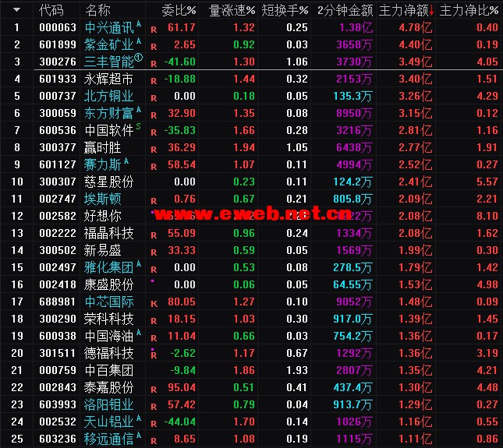The height and width of the screenshot is (448, 503).
Task: Click the R marker in the 德福科技 row
Action: [154, 355]
